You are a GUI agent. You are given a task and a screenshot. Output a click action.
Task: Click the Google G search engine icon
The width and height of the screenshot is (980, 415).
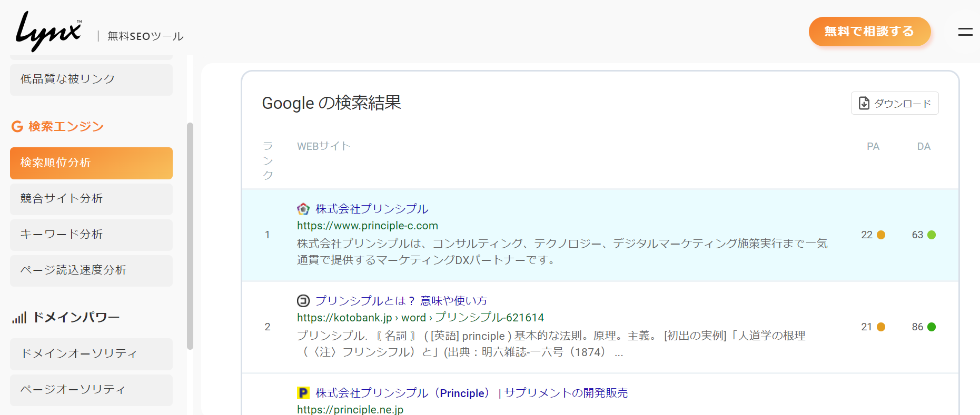(17, 127)
